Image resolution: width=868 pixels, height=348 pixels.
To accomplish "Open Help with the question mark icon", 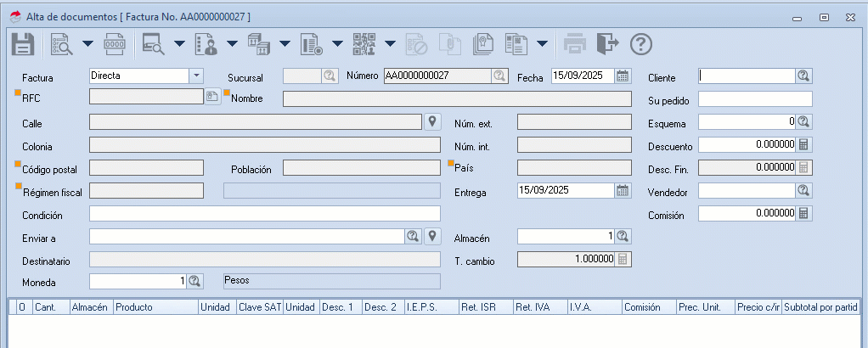I will tap(641, 43).
